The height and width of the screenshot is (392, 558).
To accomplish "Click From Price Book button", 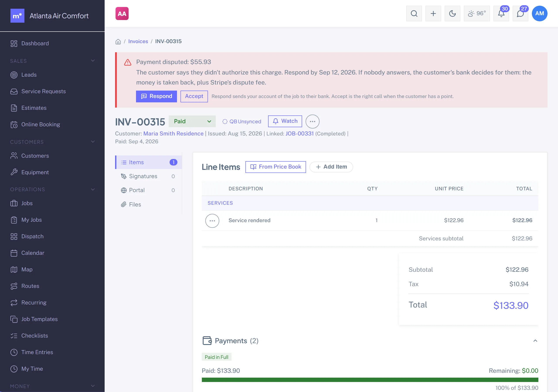I will tap(276, 167).
